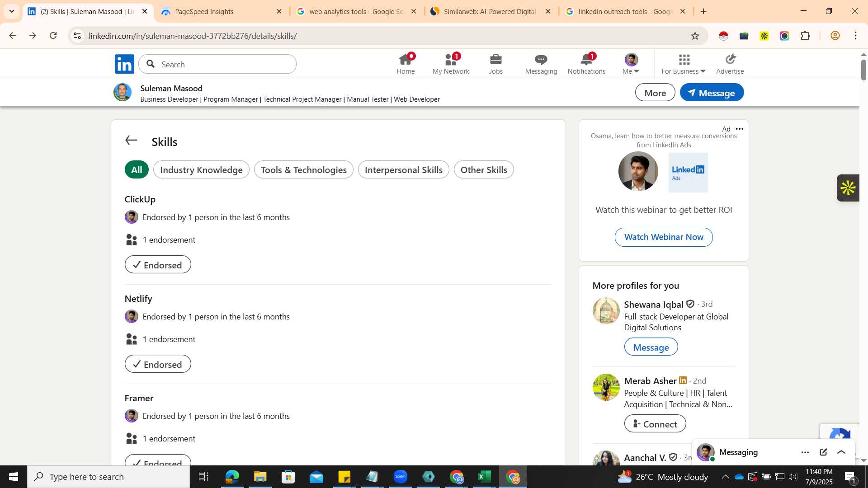This screenshot has width=868, height=488.
Task: Open messaging panel options ellipsis
Action: (x=805, y=452)
